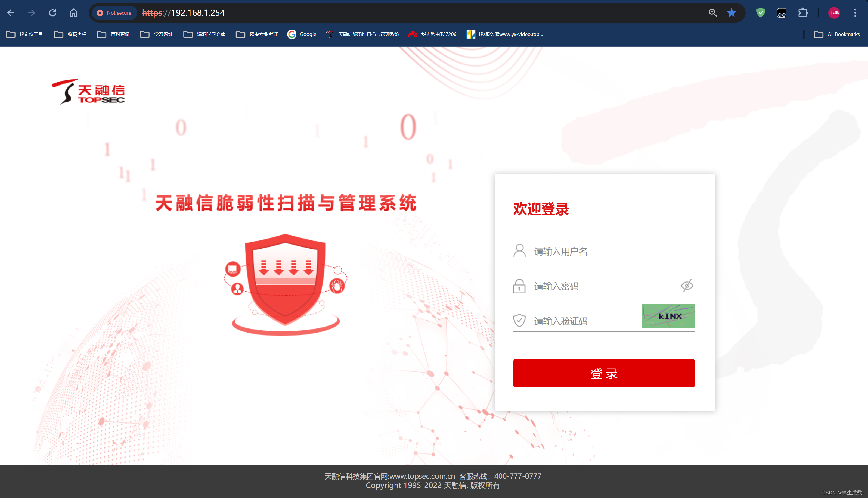Open the IP定位工具 bookmark folder
The width and height of the screenshot is (868, 498).
25,34
